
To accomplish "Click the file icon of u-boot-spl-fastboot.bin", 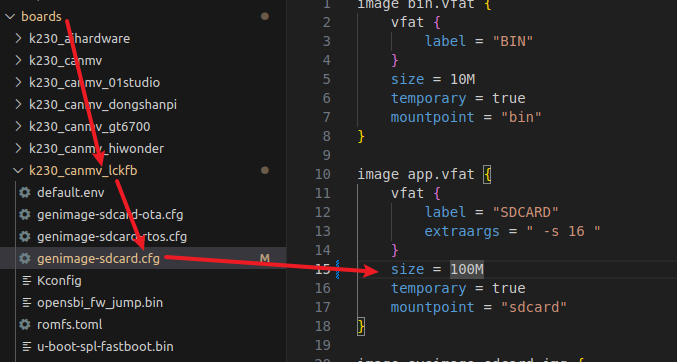I will click(x=27, y=347).
